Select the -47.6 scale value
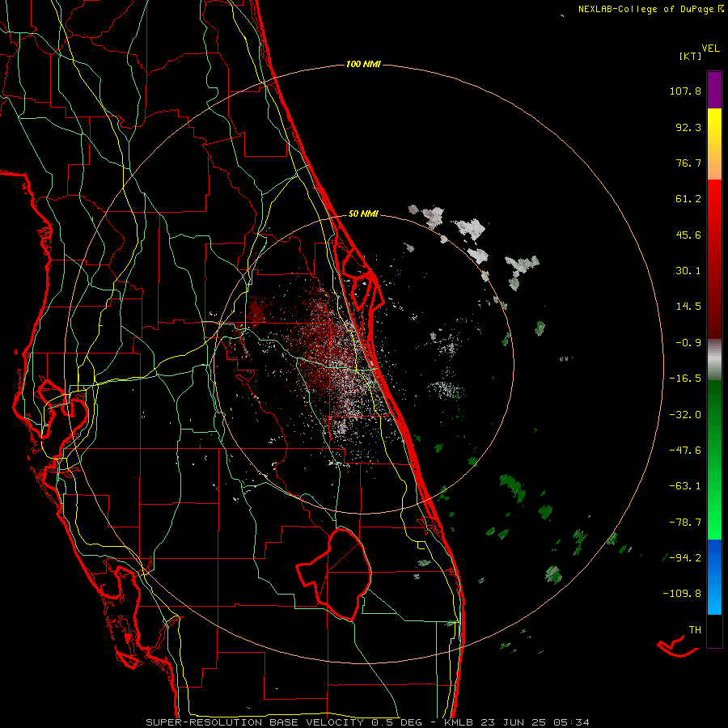The image size is (728, 728). 685,451
